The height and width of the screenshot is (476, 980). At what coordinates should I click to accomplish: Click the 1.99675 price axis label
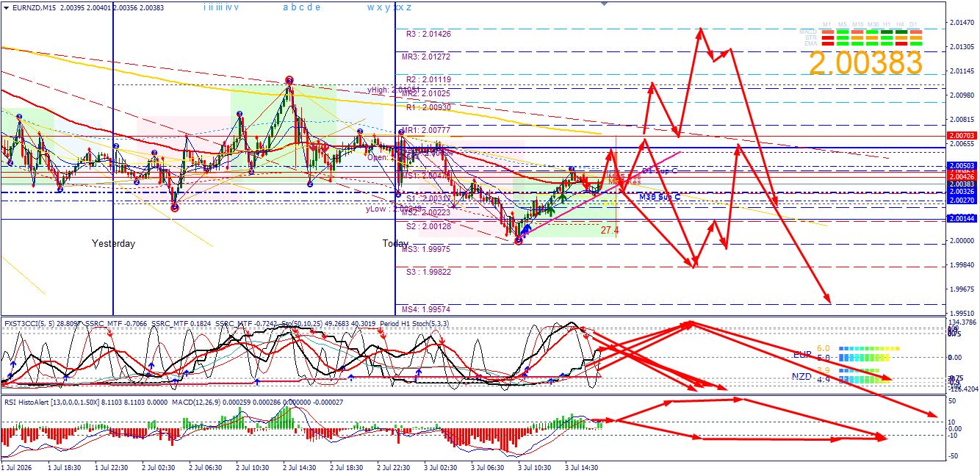(x=964, y=289)
